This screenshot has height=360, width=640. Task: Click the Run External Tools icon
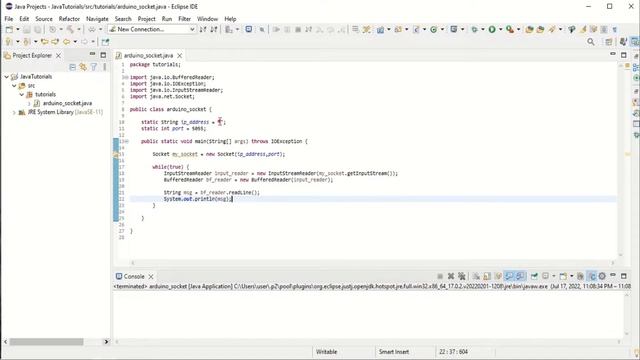tap(510, 29)
